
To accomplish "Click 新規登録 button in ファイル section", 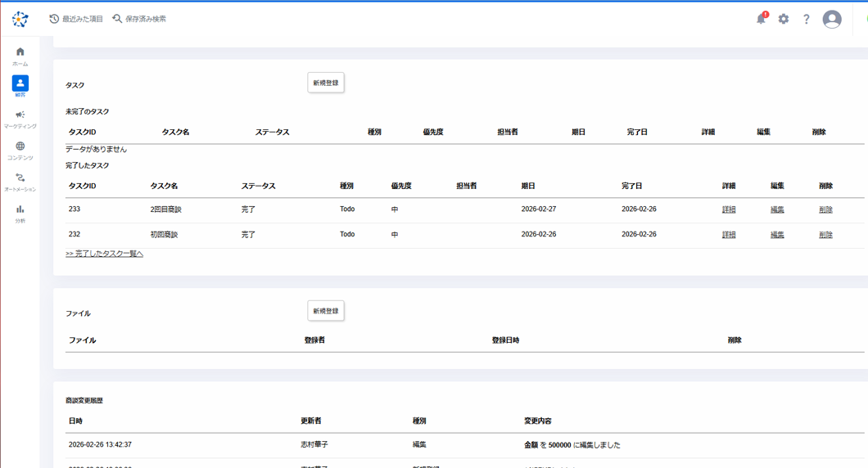I will pos(326,311).
